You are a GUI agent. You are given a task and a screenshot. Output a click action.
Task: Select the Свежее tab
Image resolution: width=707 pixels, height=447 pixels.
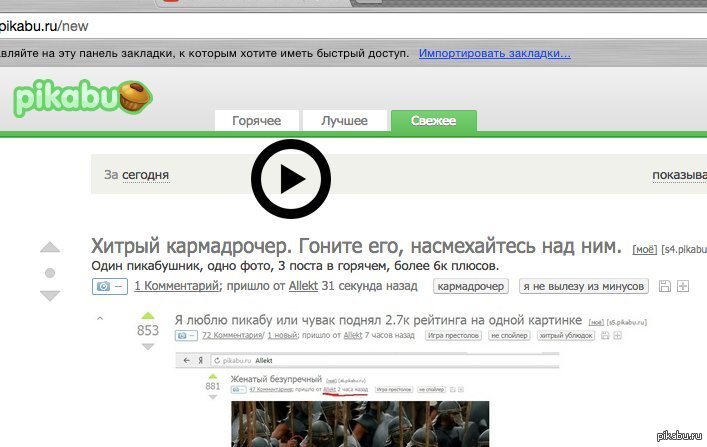pyautogui.click(x=434, y=120)
